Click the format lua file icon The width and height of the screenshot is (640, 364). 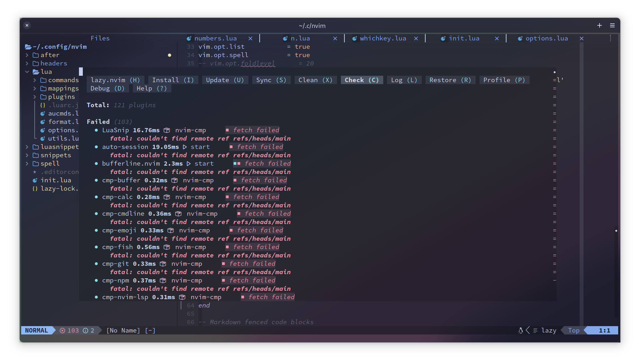43,122
